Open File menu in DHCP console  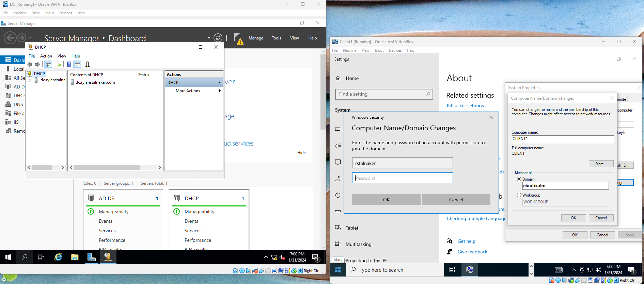click(x=32, y=56)
